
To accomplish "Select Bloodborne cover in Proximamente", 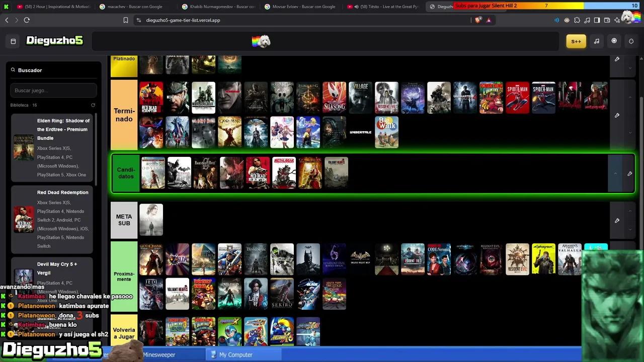I will (256, 259).
